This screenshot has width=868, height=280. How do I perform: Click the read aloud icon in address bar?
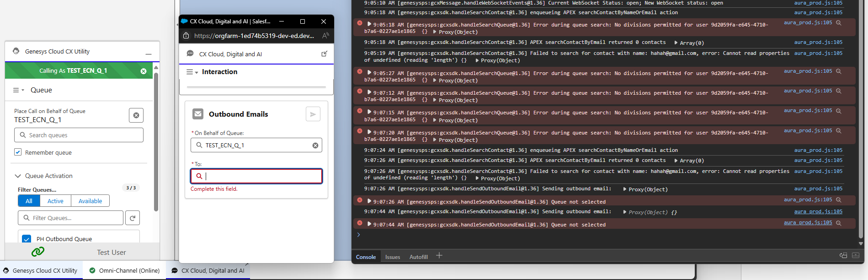325,36
